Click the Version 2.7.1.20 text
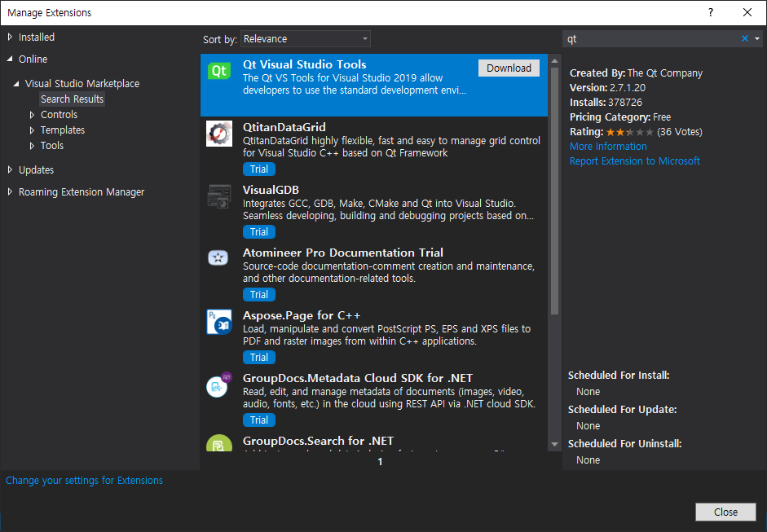 pyautogui.click(x=607, y=87)
